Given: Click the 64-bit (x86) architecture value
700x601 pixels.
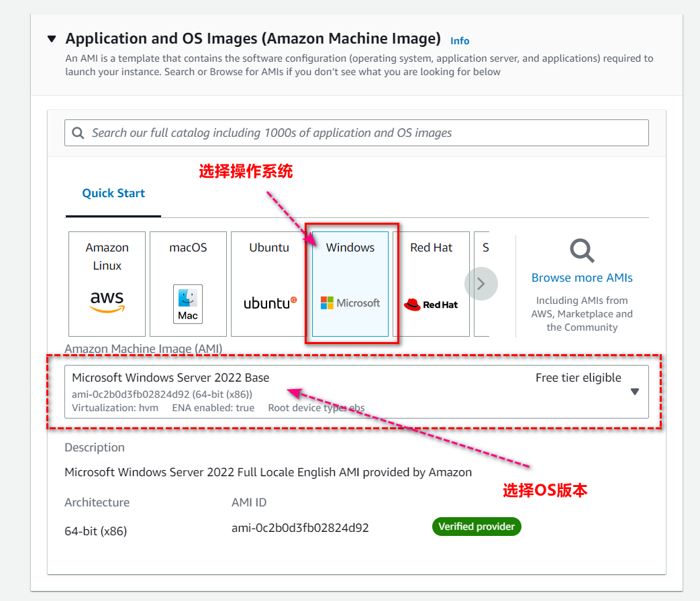Looking at the screenshot, I should 95,531.
